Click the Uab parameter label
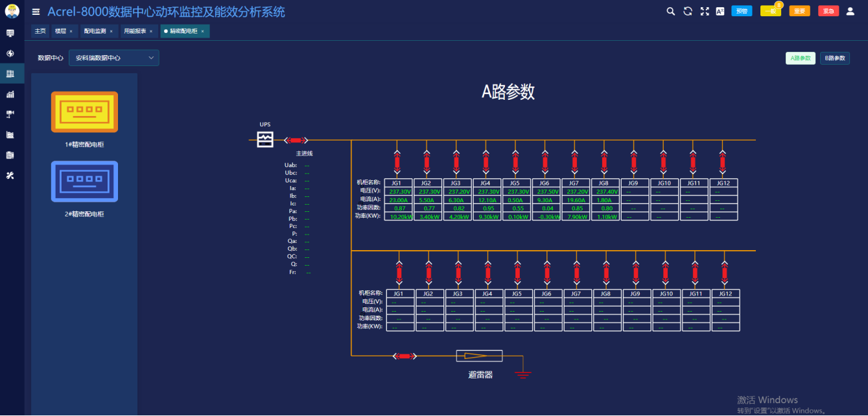The image size is (868, 416). (290, 165)
